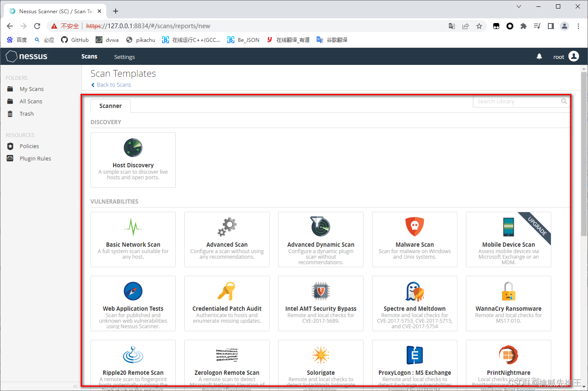Screen dimensions: 588x391
Task: Select the Scanner tab
Action: tap(111, 106)
